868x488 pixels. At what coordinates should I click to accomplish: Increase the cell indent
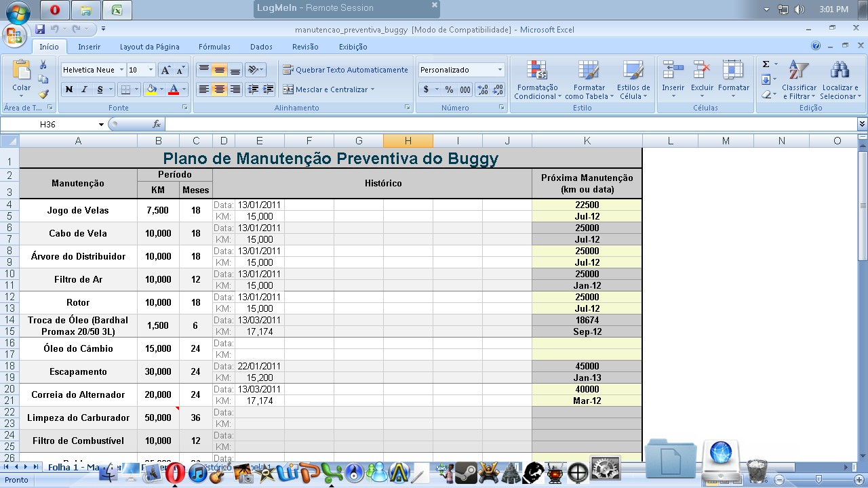[269, 89]
